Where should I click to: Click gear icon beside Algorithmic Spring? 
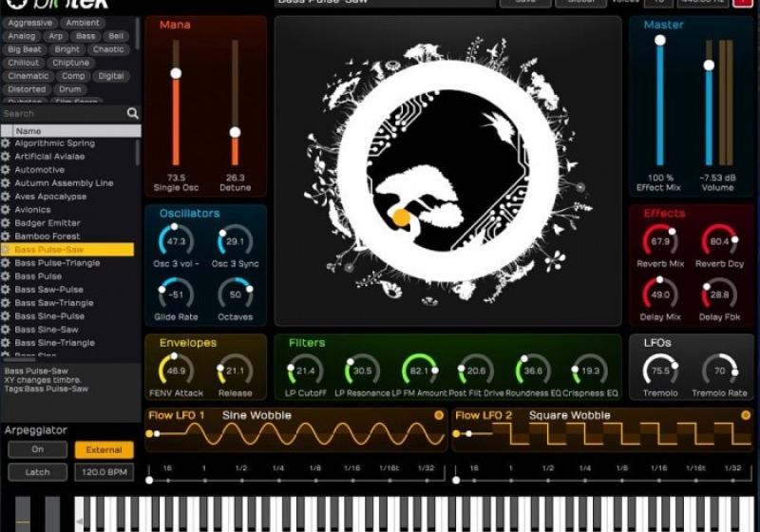[6, 143]
